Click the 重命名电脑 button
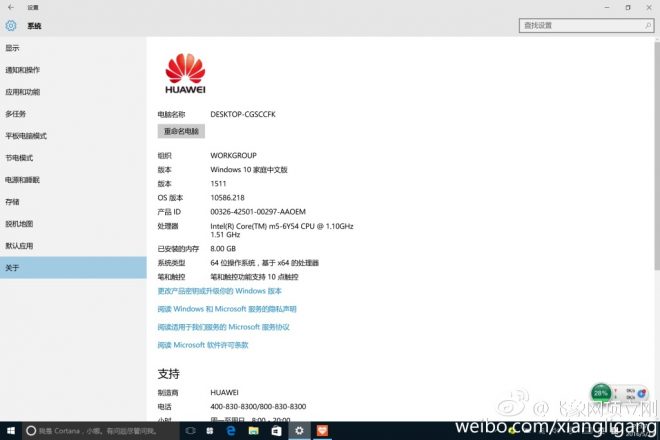The height and width of the screenshot is (440, 660). pos(181,131)
